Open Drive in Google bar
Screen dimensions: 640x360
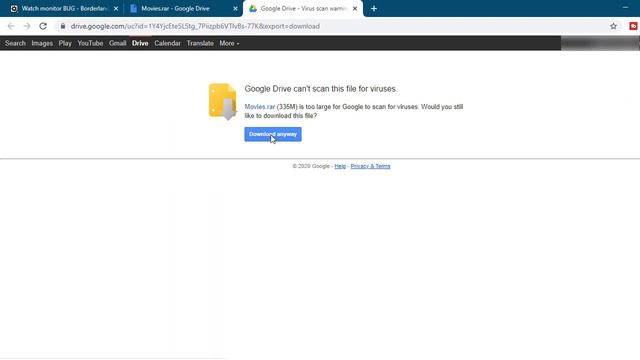(x=140, y=43)
